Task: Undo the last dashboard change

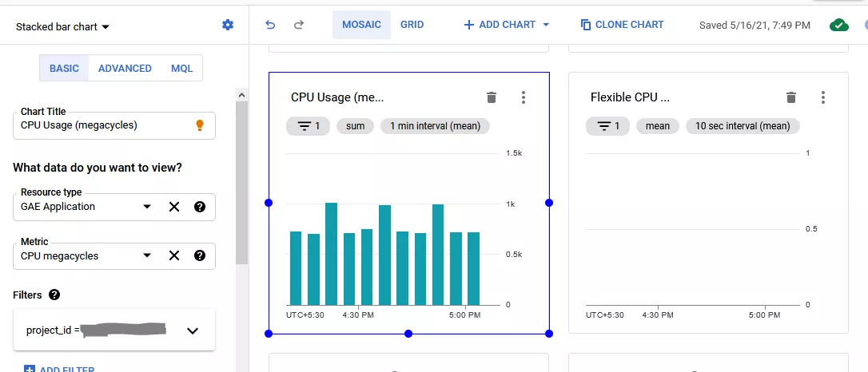Action: click(270, 25)
